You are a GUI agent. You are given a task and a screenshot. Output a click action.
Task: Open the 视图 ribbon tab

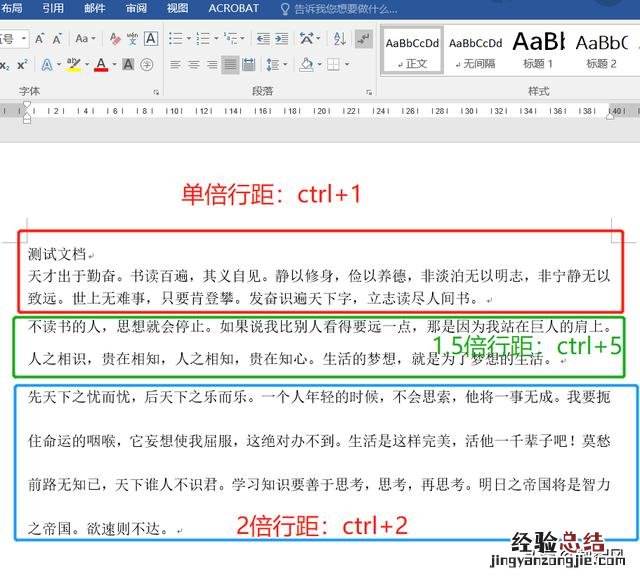[178, 8]
